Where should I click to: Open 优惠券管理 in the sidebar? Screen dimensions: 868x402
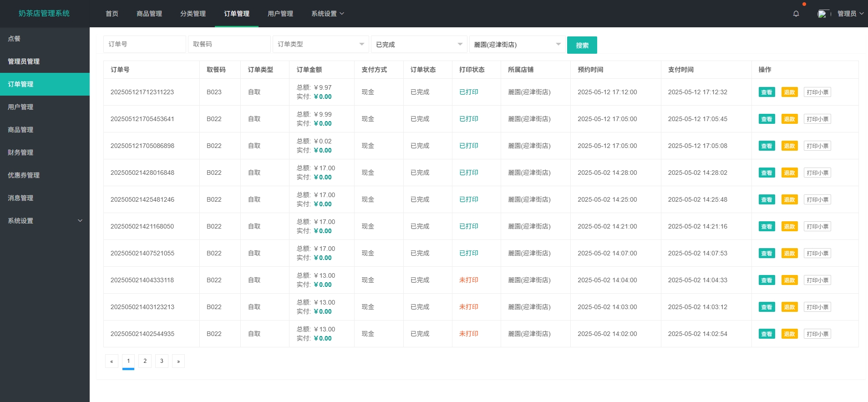pyautogui.click(x=45, y=175)
